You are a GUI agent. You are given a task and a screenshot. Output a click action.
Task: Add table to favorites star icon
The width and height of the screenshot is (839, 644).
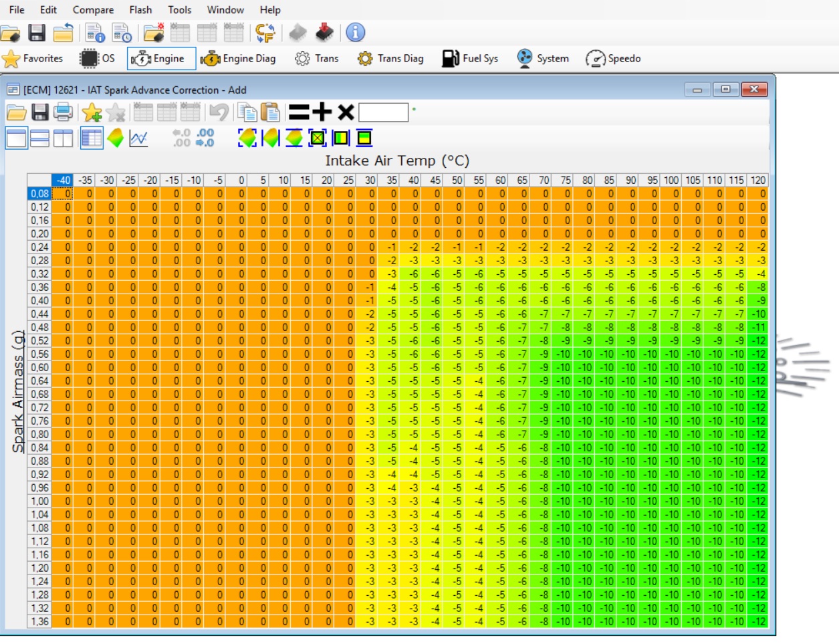pos(92,112)
